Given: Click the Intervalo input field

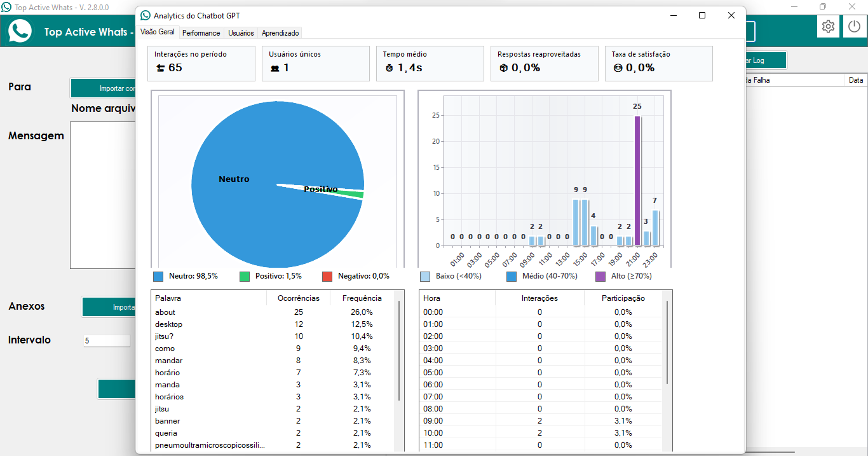Looking at the screenshot, I should click(107, 340).
